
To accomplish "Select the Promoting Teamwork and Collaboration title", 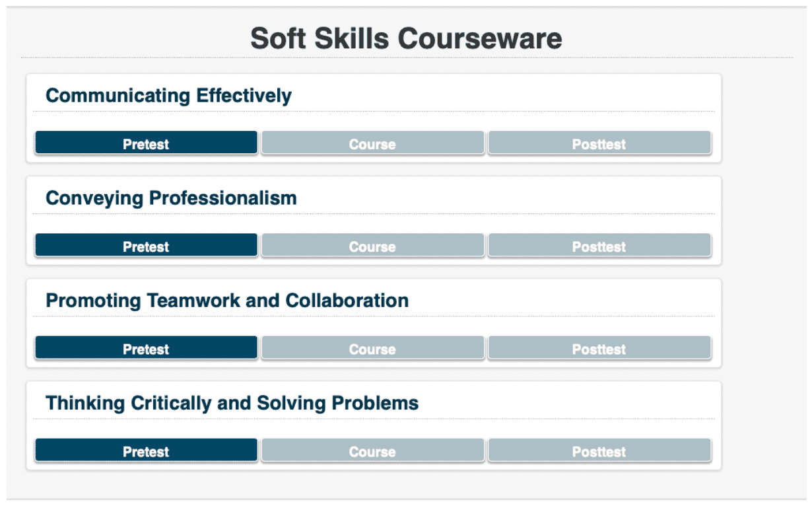I will click(227, 301).
